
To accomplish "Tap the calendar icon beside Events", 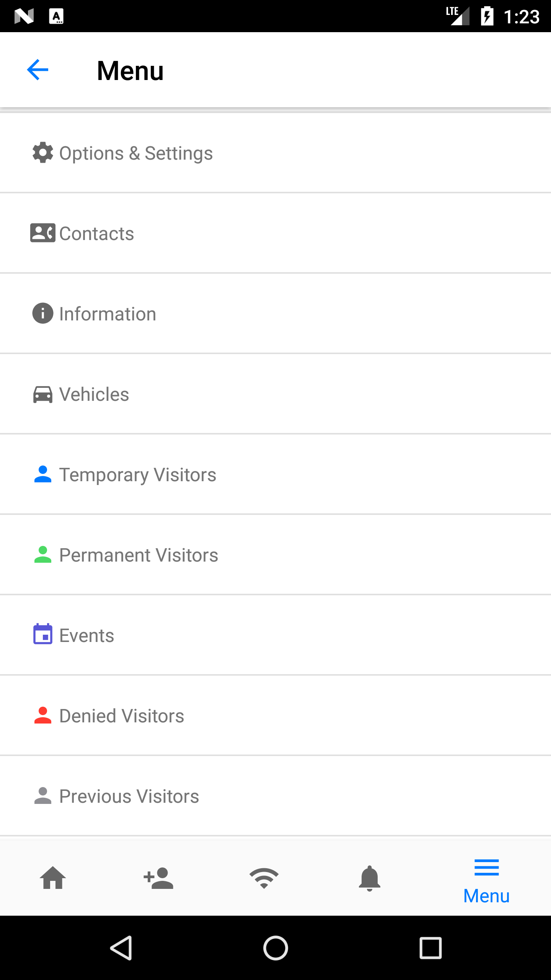I will [x=43, y=634].
